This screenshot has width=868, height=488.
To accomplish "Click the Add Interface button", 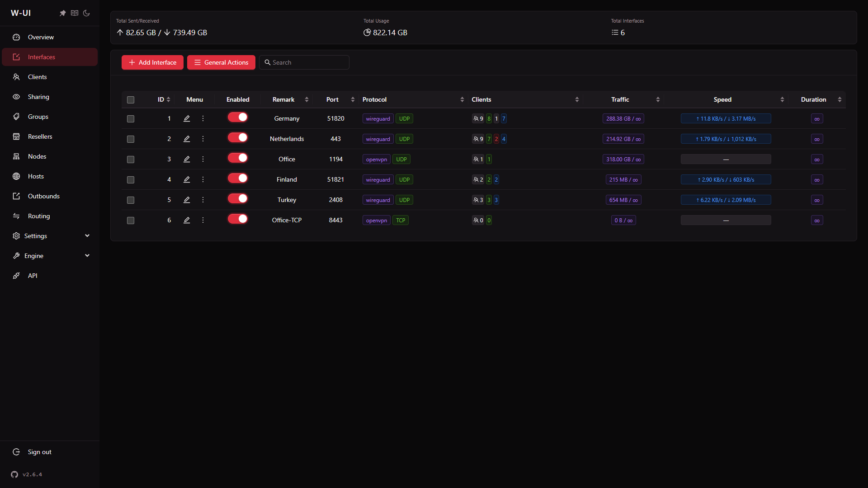I will pos(152,62).
